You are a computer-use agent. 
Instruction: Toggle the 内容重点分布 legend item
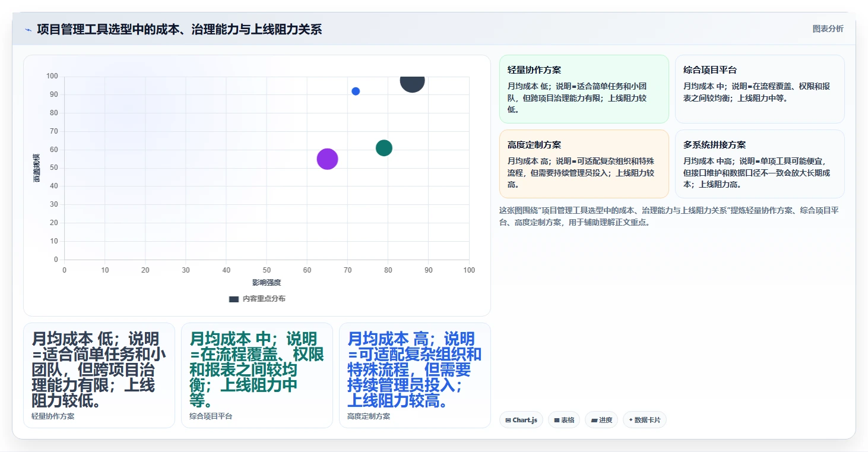coord(257,299)
